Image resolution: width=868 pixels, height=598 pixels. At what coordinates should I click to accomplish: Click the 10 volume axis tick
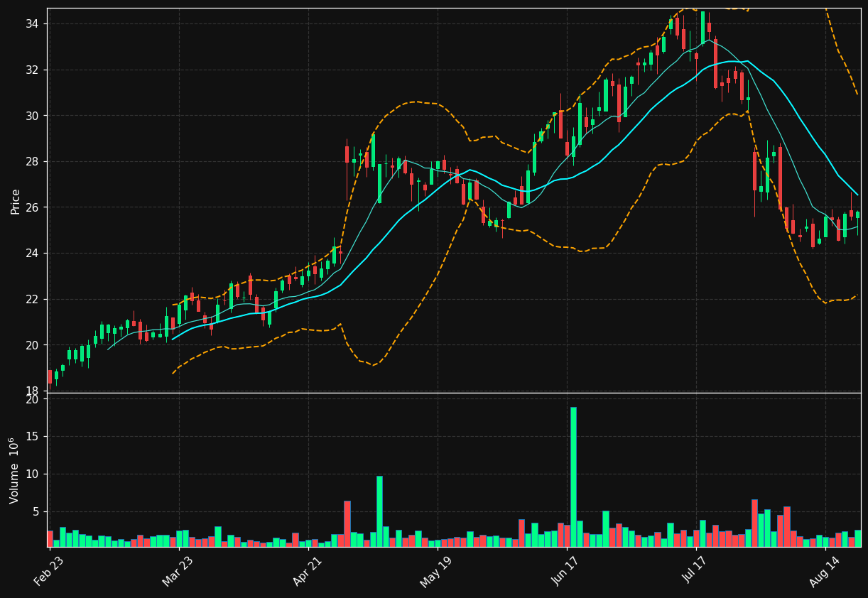click(x=33, y=474)
